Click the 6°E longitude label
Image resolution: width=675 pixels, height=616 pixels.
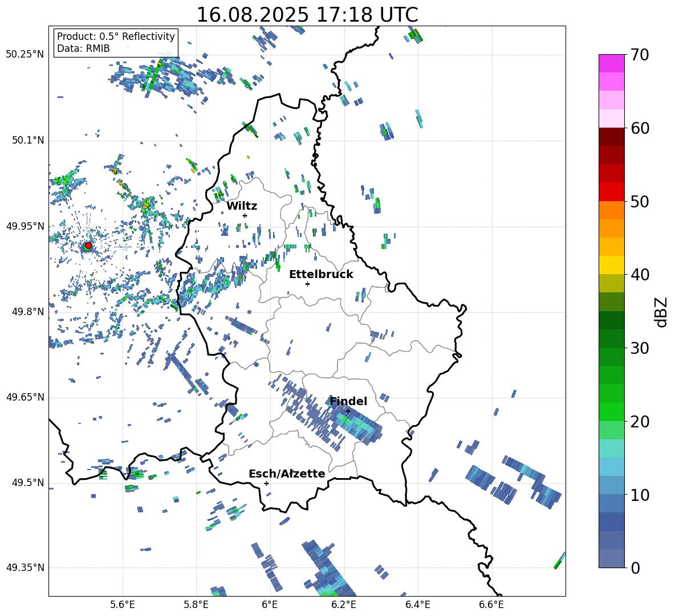(x=270, y=605)
